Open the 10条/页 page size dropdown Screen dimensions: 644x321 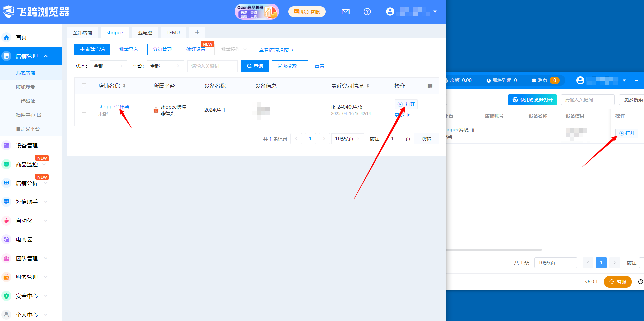347,139
